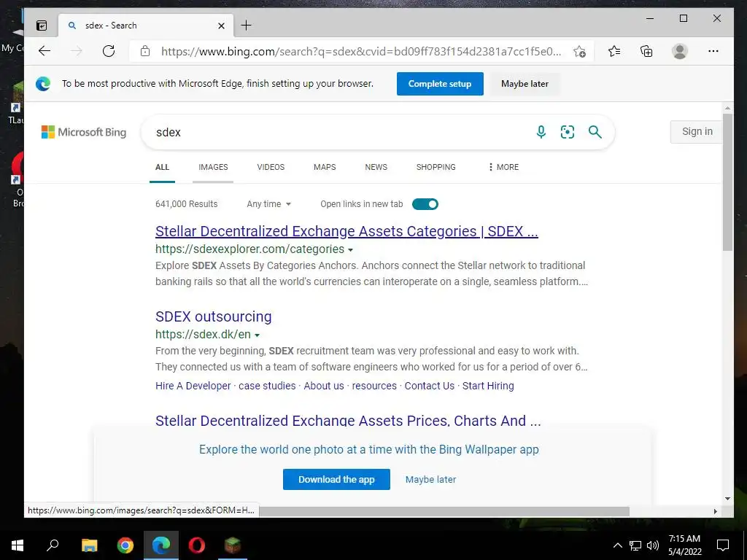The width and height of the screenshot is (747, 560).
Task: Dismiss setup banner with "Maybe later"
Action: 525,84
